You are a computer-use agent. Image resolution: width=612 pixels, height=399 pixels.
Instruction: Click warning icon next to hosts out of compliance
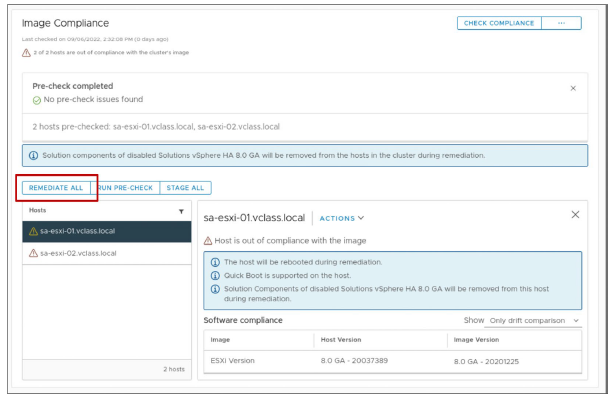tap(26, 53)
